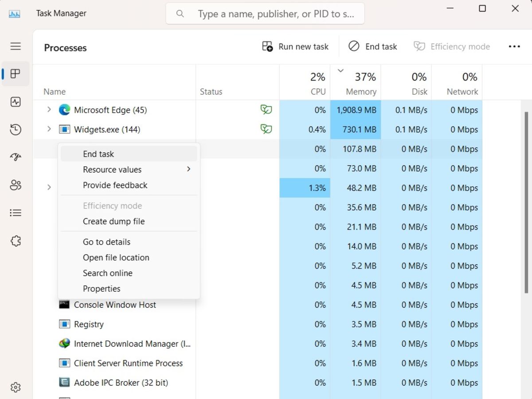Select the Adobe IPC Broker (32 bit) row
Image resolution: width=532 pixels, height=399 pixels.
tap(258, 383)
